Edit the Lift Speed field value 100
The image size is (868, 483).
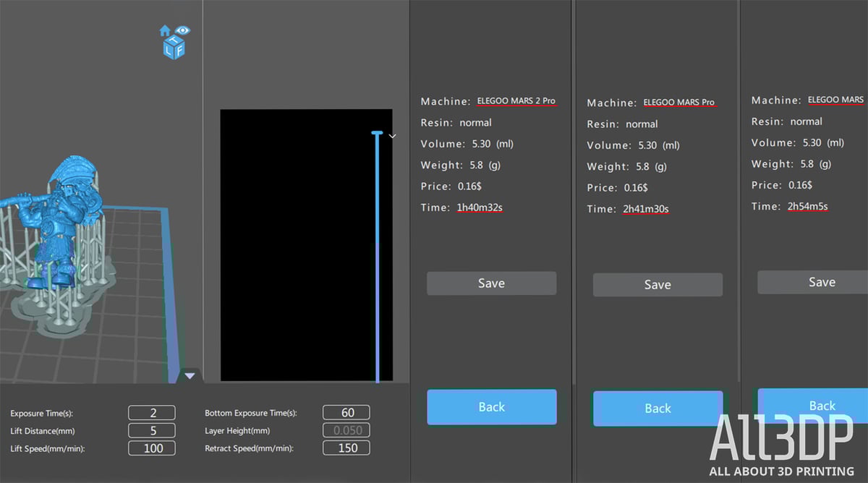[152, 448]
